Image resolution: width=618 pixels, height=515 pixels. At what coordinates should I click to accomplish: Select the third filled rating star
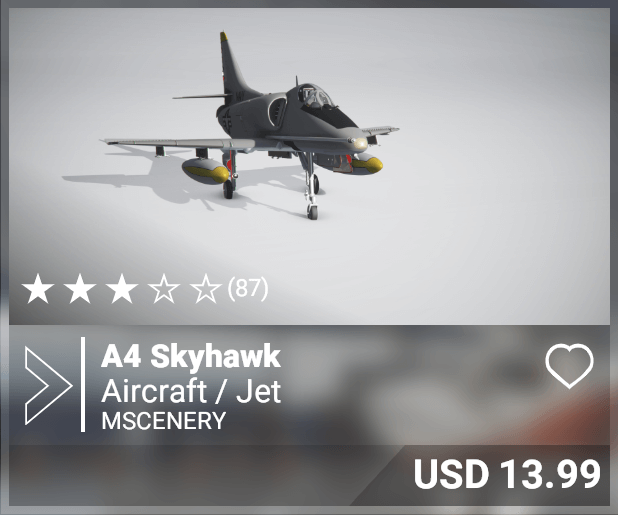point(122,289)
